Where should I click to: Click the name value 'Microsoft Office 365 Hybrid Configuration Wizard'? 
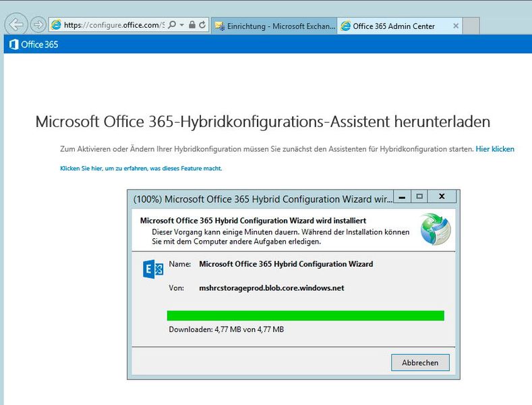coord(286,264)
